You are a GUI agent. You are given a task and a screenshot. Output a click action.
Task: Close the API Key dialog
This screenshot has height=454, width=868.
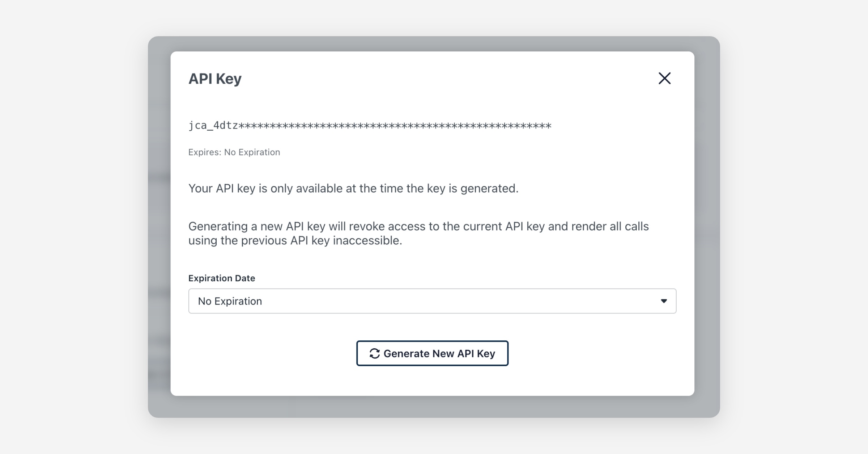click(x=664, y=78)
